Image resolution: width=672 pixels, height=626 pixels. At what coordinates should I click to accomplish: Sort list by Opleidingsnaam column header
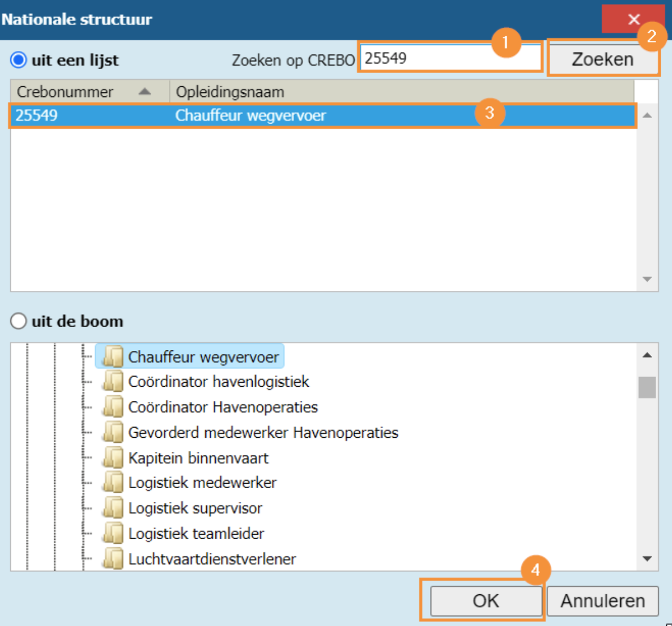click(x=397, y=92)
